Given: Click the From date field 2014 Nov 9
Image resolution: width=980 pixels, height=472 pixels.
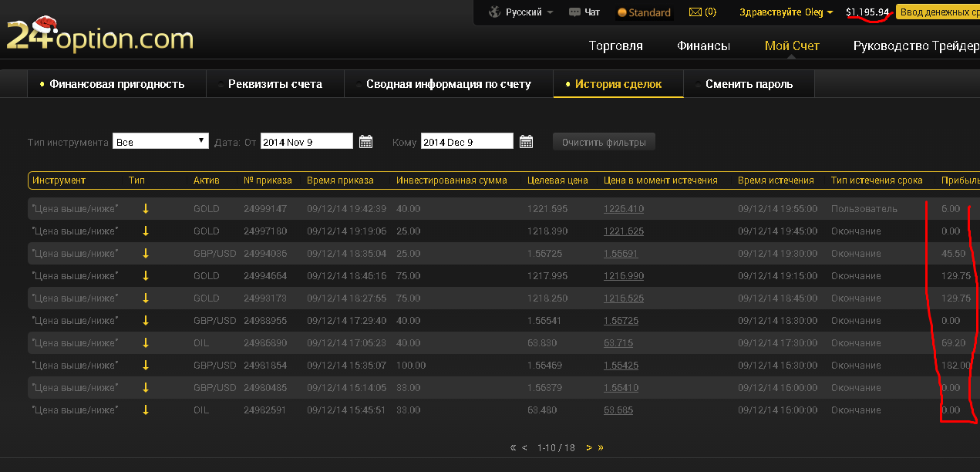Looking at the screenshot, I should tap(306, 142).
